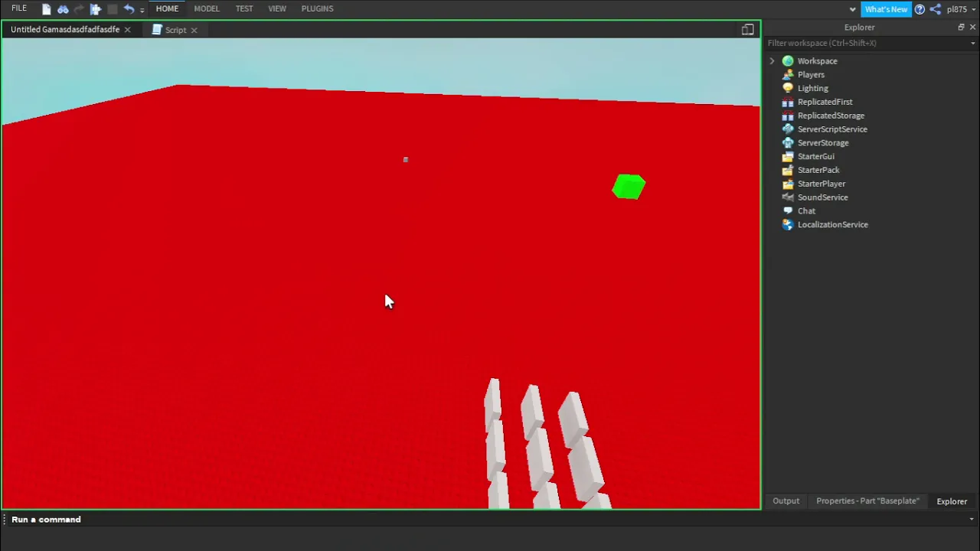
Task: Collapse the ribbon with chevron arrow
Action: 853,9
